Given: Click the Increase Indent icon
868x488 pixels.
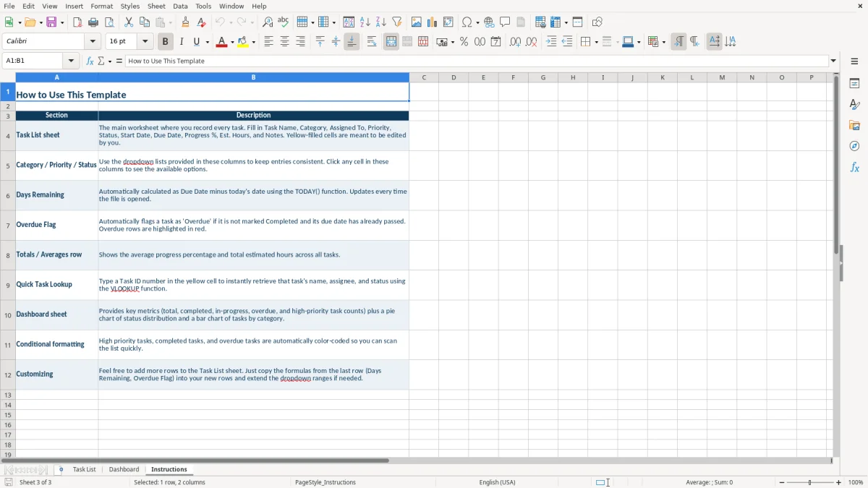Looking at the screenshot, I should point(551,42).
